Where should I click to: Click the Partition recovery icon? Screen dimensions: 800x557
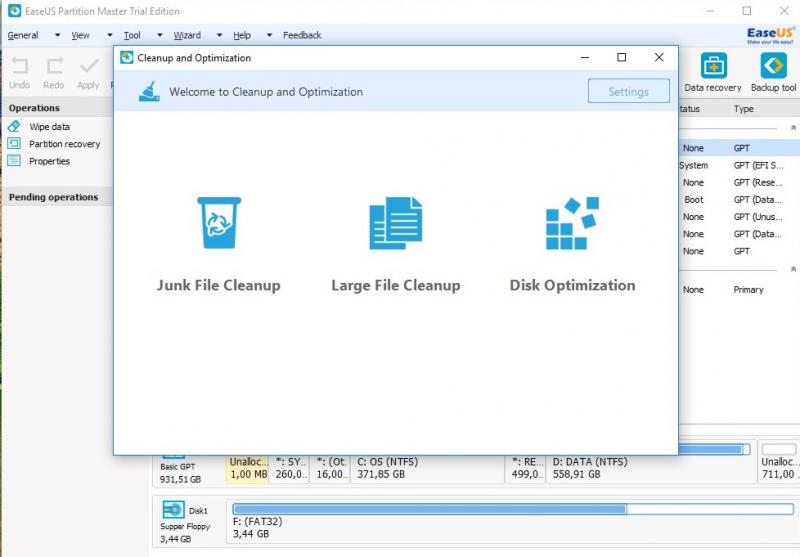click(x=14, y=143)
